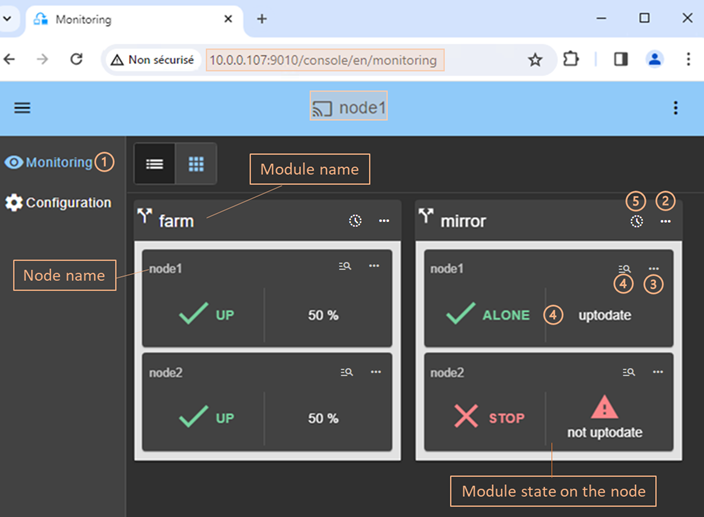
Task: Click the bookmark star in address bar
Action: (535, 60)
